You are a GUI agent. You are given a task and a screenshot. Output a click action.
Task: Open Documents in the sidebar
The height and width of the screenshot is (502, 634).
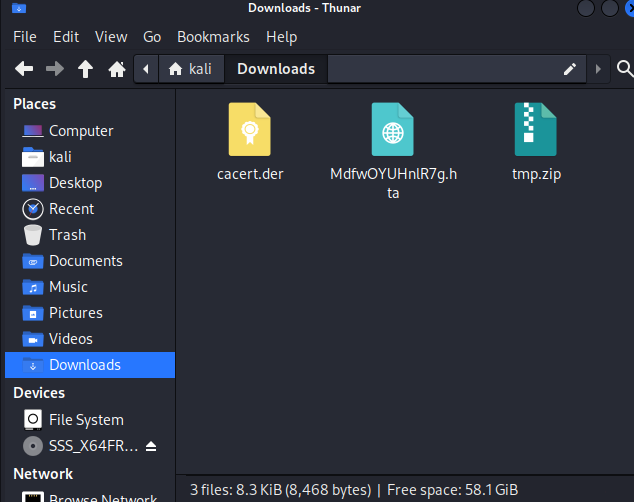(90, 261)
